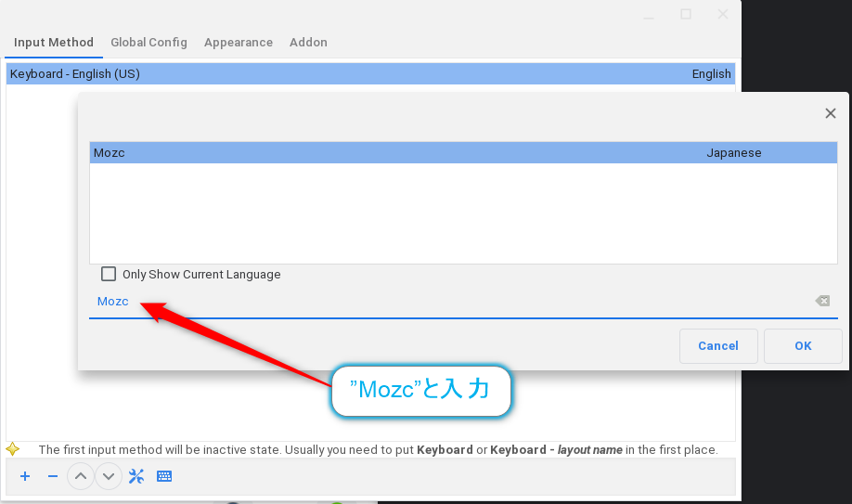The width and height of the screenshot is (852, 504).
Task: Move input method down with arrow button
Action: [x=109, y=476]
